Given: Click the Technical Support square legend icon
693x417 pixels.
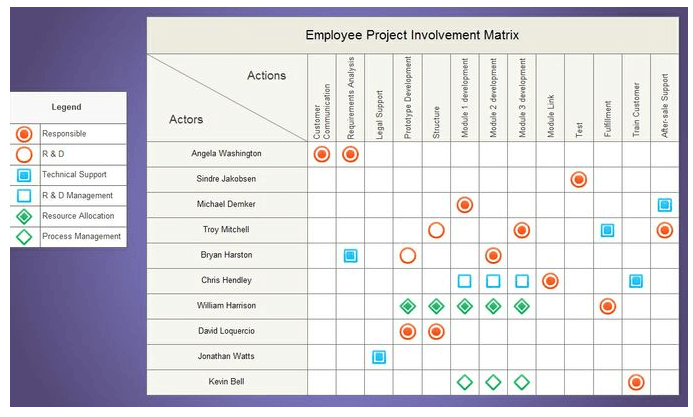Looking at the screenshot, I should pyautogui.click(x=24, y=175).
